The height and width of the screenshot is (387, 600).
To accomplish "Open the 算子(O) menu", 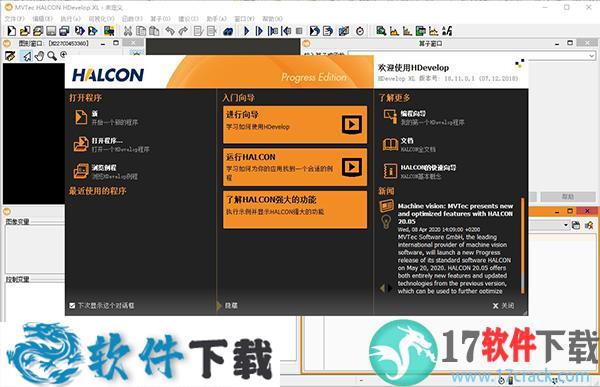I will pos(160,18).
